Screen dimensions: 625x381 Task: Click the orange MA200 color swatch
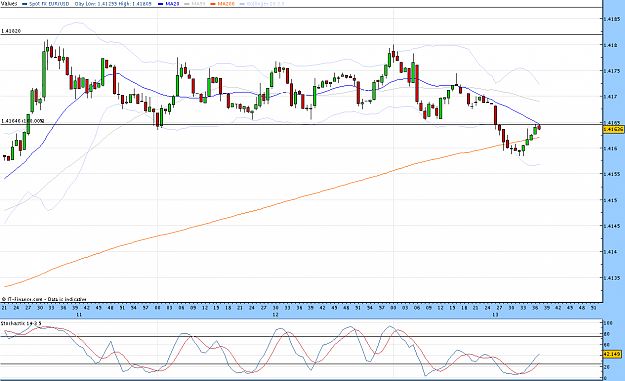[x=213, y=4]
